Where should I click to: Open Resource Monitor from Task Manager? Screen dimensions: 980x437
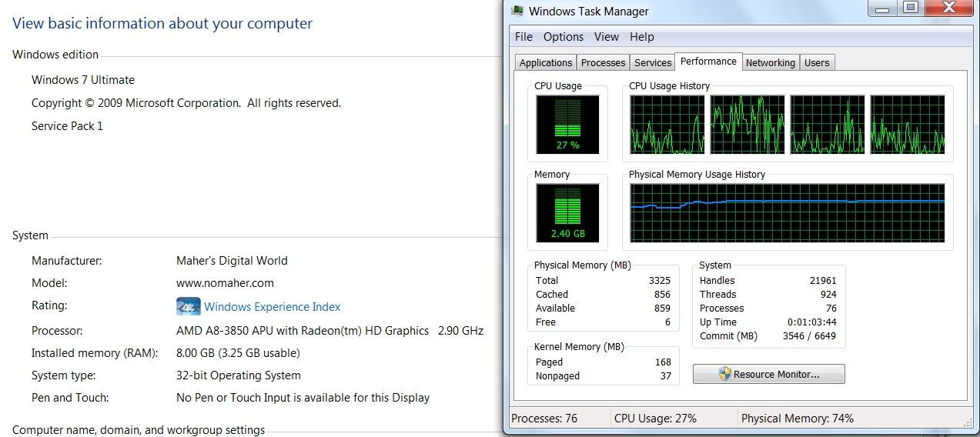[x=769, y=374]
